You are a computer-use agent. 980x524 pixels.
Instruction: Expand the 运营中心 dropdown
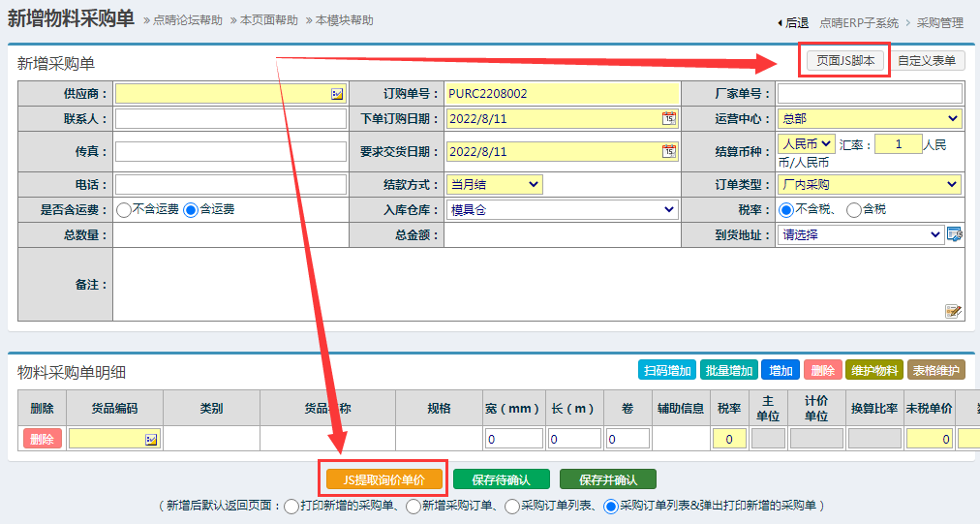[x=870, y=118]
